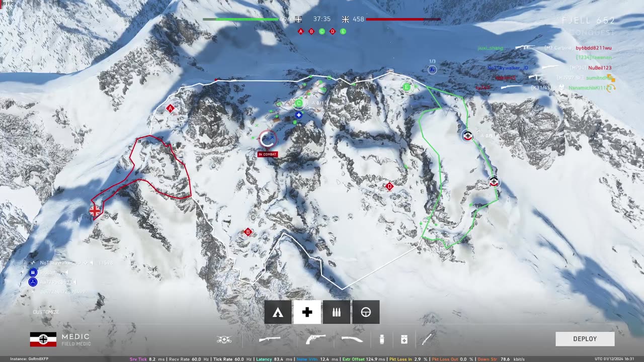Screen dimensions: 644x362
Task: Click objective A marker on map
Action: [170, 109]
